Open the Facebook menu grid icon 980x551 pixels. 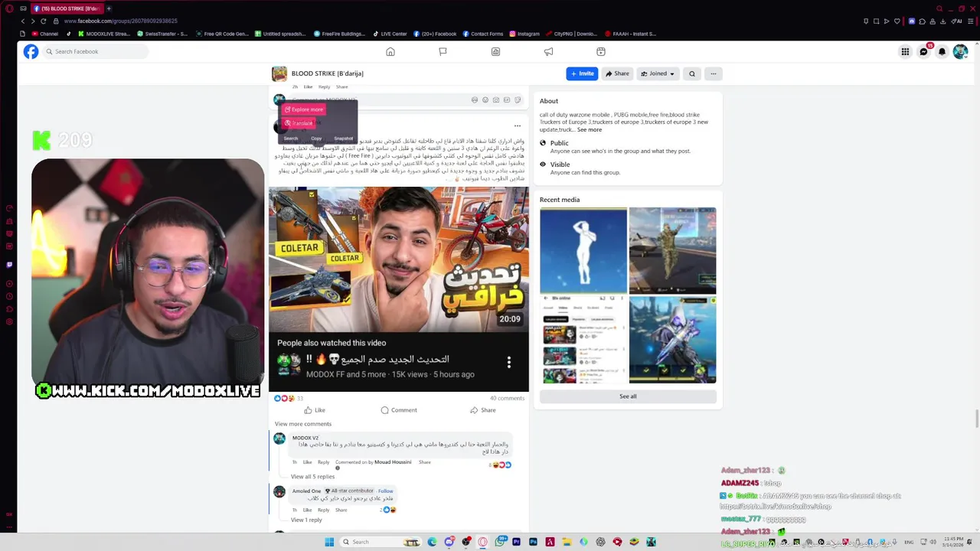click(905, 51)
